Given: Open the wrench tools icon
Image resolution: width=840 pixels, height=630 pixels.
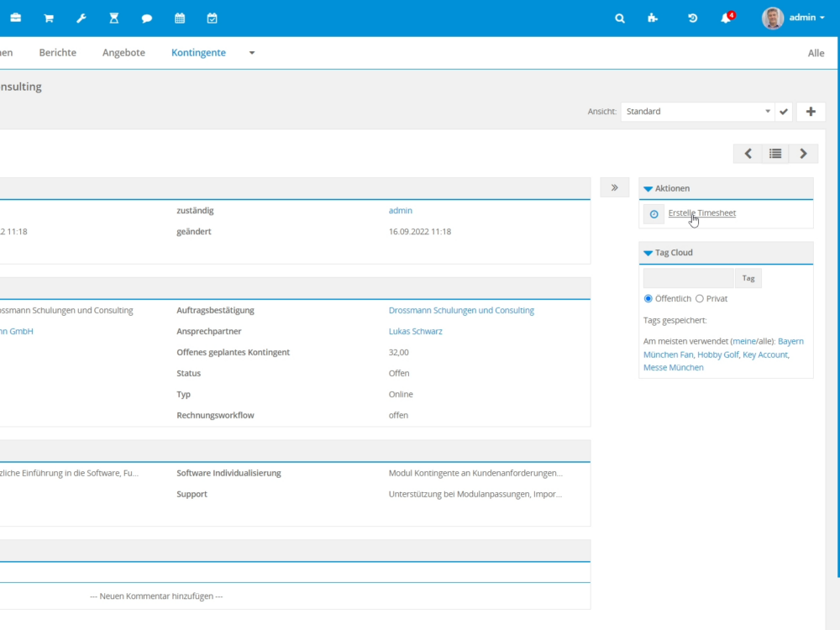Looking at the screenshot, I should pos(81,18).
